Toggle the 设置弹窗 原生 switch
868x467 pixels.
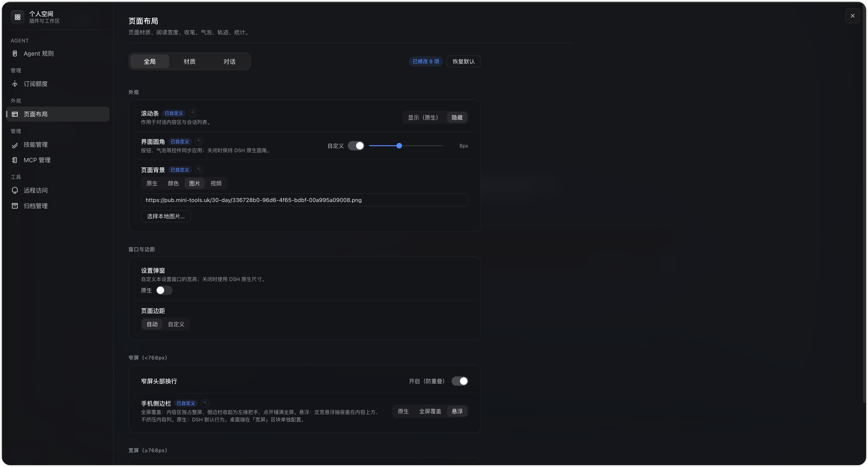coord(164,290)
